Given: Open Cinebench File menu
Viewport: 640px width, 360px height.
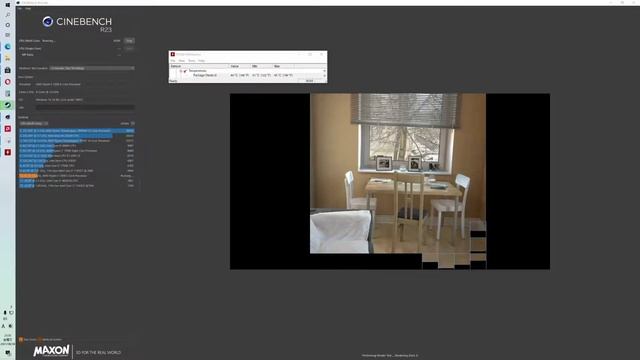Looking at the screenshot, I should click(x=20, y=8).
